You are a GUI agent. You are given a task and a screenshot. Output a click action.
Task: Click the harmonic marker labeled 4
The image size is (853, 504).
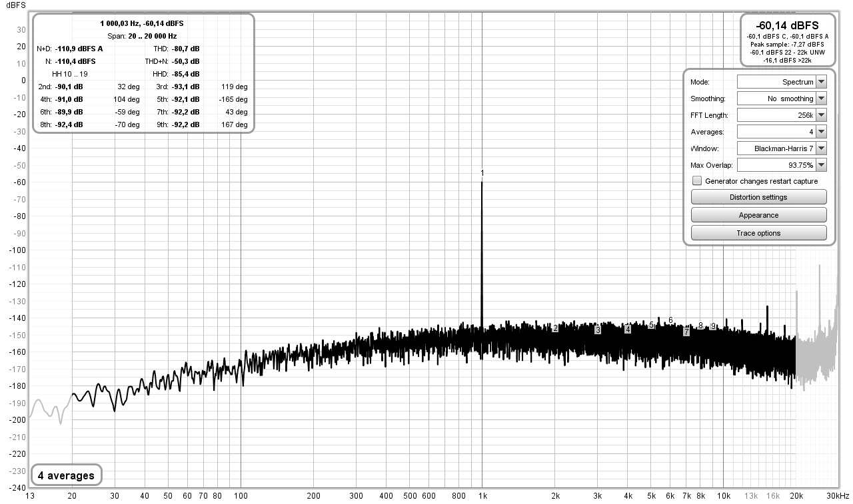coord(628,329)
